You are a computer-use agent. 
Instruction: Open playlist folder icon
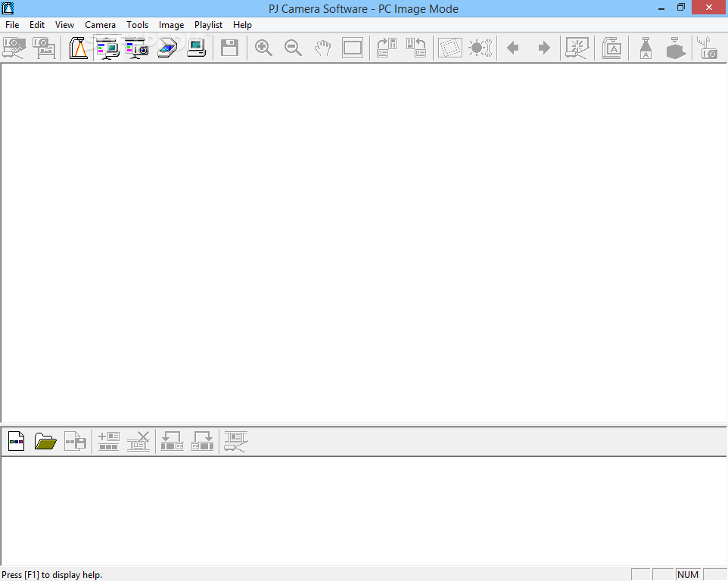(45, 441)
